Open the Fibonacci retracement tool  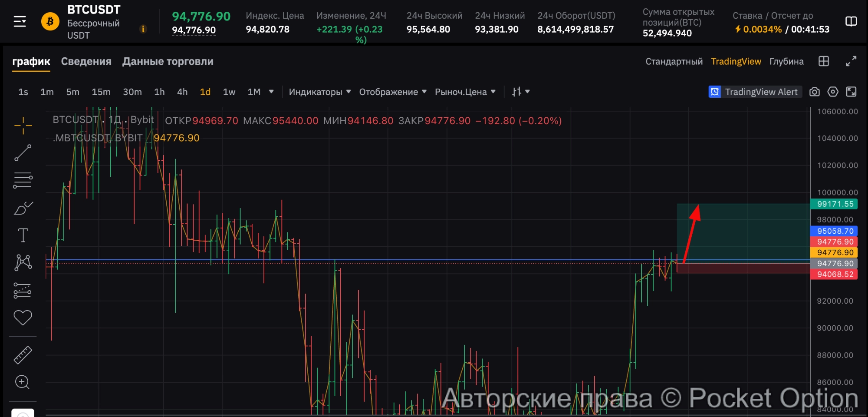23,180
